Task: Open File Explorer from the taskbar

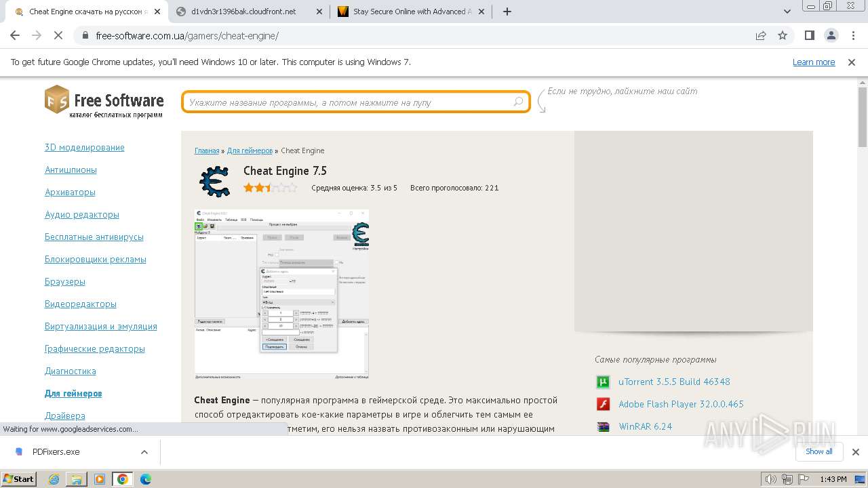Action: click(77, 479)
